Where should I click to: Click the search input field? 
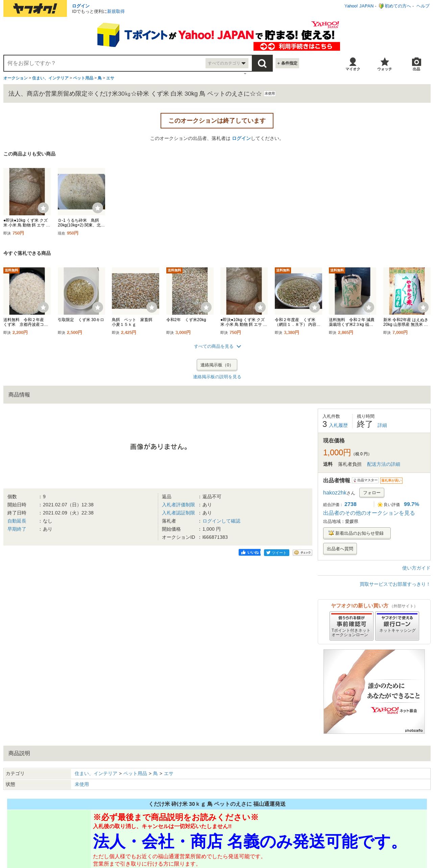click(105, 63)
